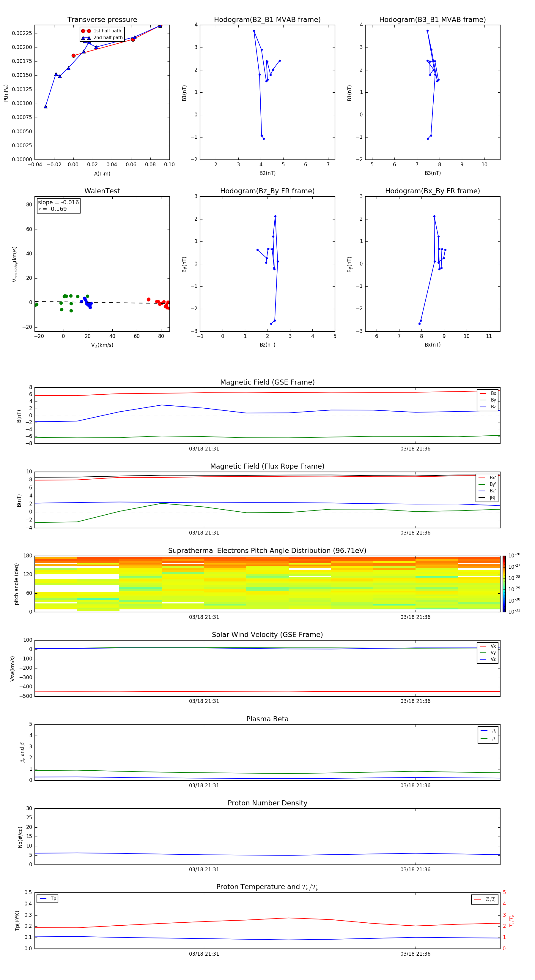Click the 'B3(nT)' x-axis label
Viewport: 535px width, 980px height.
(432, 173)
